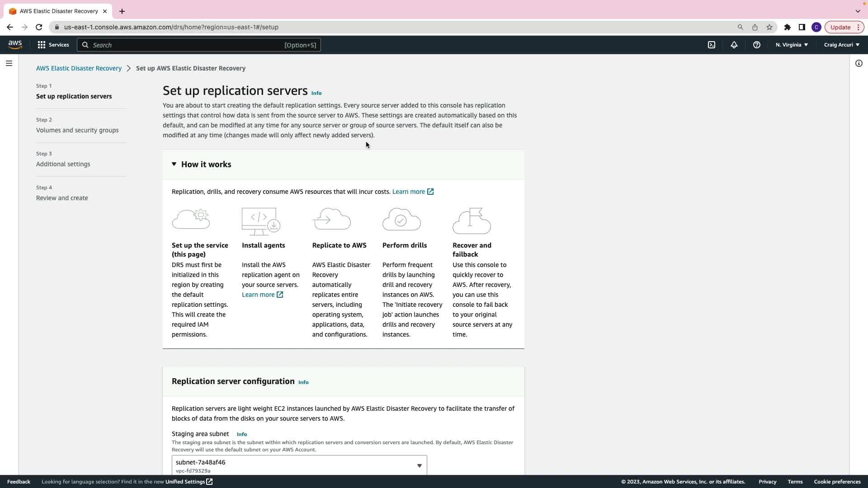Open the Services grid menu
Viewport: 868px width, 488px height.
(x=53, y=45)
